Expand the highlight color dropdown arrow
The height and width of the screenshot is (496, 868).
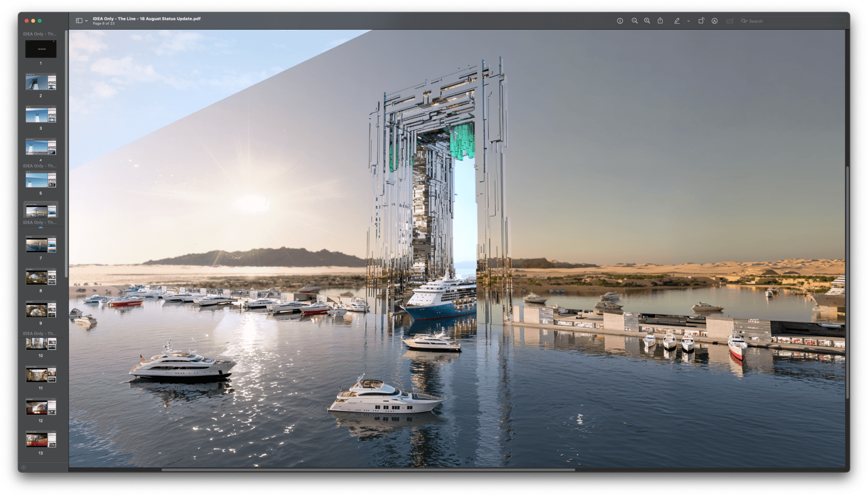(688, 21)
